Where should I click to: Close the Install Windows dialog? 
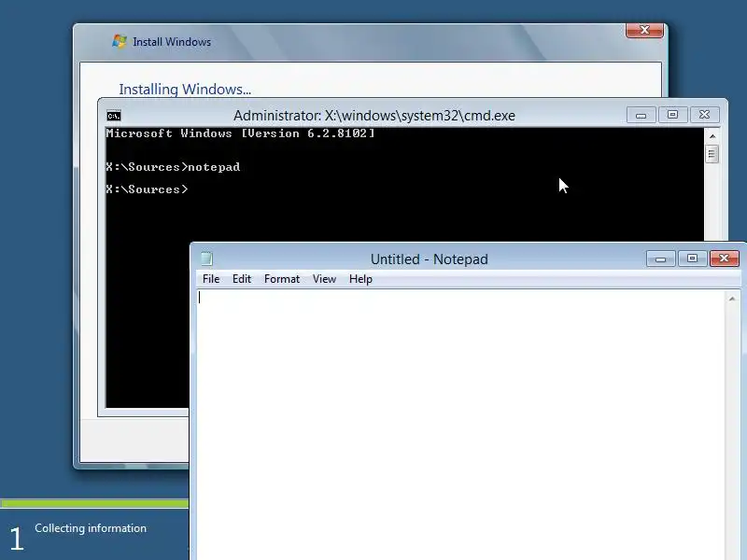(644, 30)
